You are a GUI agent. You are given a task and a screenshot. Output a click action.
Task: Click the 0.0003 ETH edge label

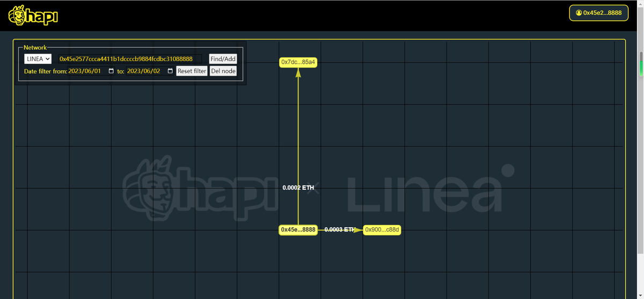click(x=340, y=230)
